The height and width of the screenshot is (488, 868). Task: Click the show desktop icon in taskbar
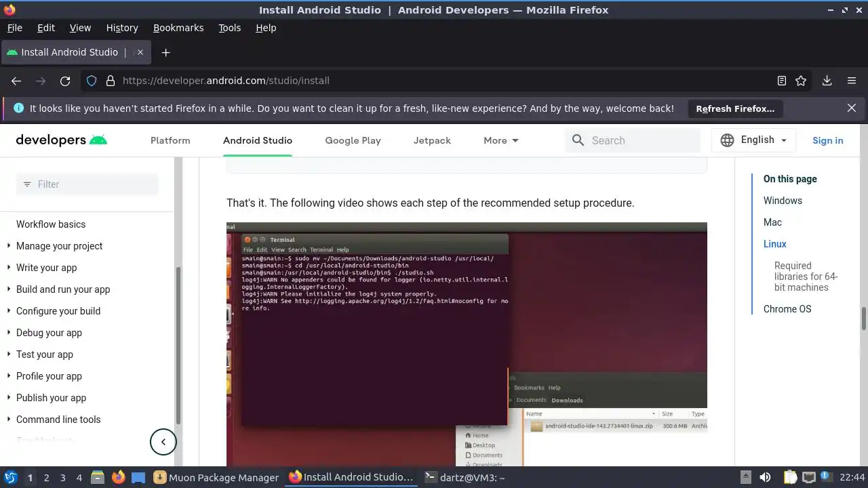coord(138,477)
